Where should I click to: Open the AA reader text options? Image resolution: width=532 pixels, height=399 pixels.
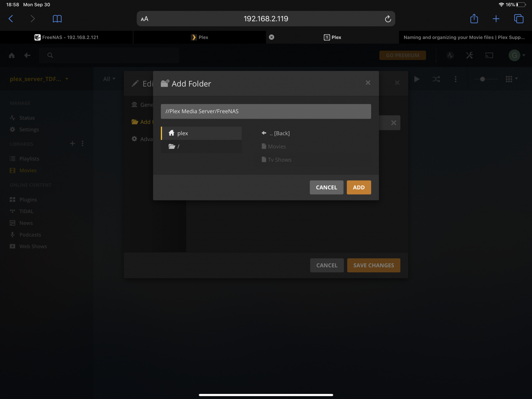pyautogui.click(x=145, y=19)
